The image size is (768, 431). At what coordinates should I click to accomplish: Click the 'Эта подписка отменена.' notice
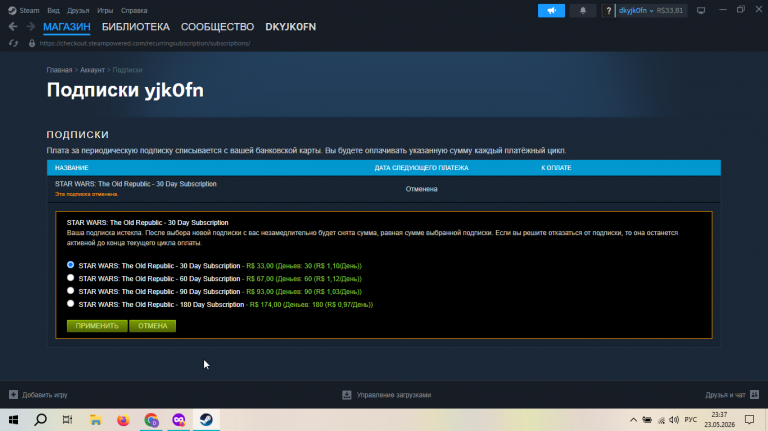(x=86, y=194)
